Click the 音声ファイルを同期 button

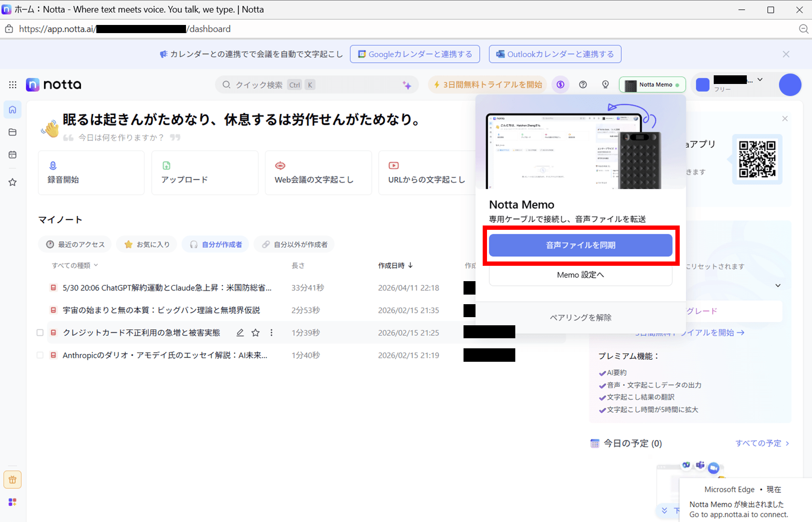point(580,245)
